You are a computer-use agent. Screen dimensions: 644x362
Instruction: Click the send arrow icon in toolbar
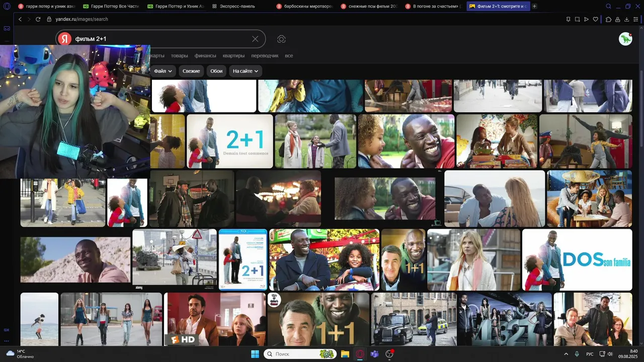[x=586, y=19]
